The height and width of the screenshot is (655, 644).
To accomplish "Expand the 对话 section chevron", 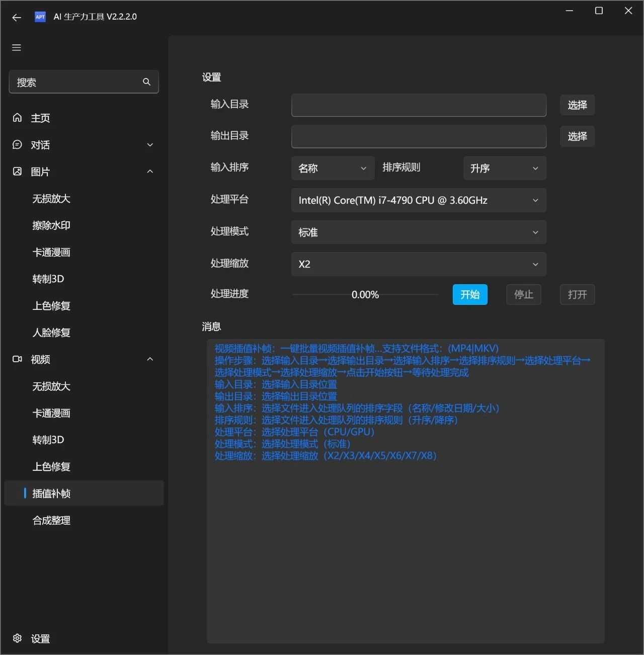I will tap(150, 145).
